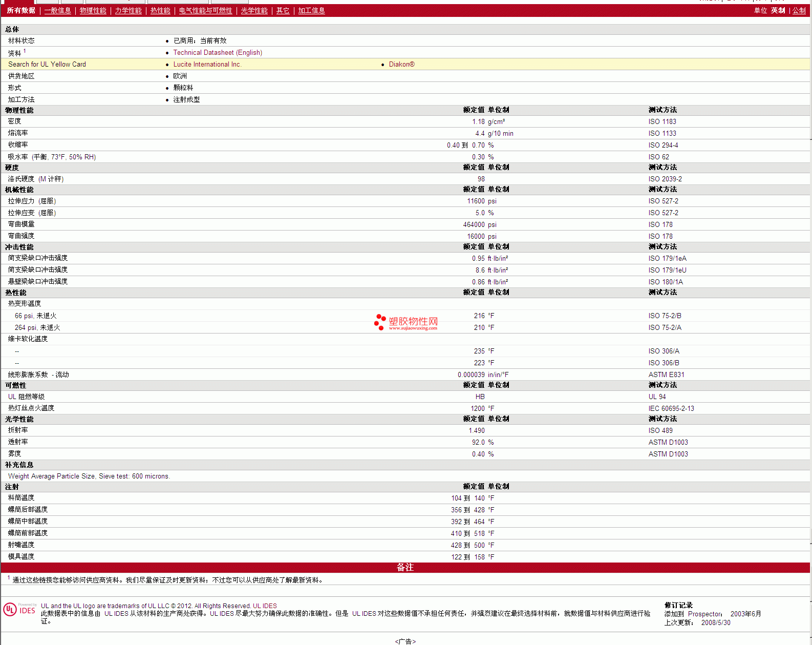
Task: Switch to the 物理性能 tab
Action: (93, 11)
